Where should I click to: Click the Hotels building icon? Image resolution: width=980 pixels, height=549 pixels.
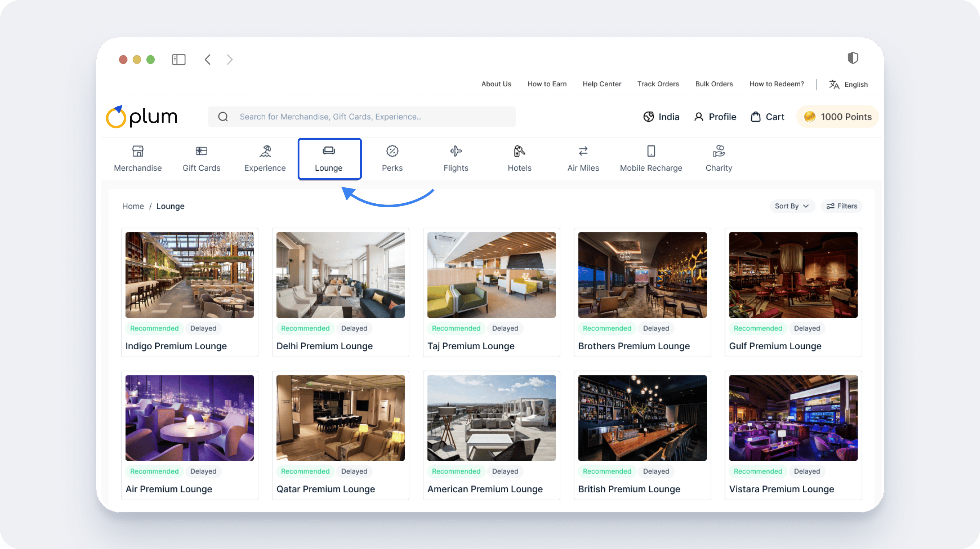519,151
